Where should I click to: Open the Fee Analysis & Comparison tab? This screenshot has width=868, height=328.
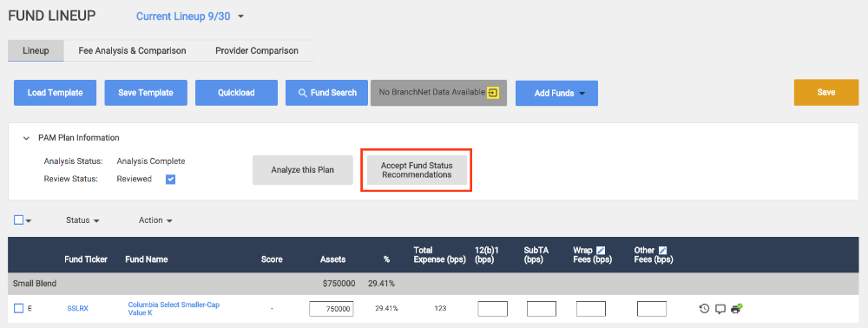[132, 50]
